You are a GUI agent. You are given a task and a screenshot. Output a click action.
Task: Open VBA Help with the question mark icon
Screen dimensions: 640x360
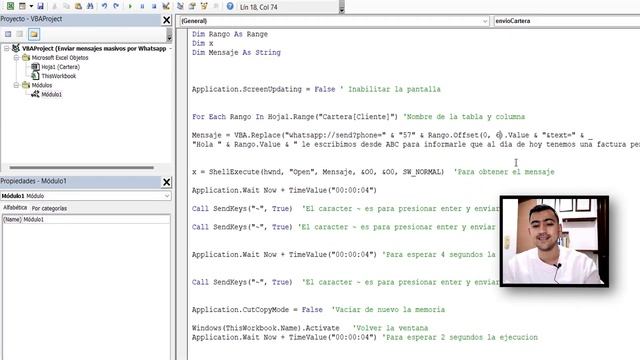pos(230,6)
